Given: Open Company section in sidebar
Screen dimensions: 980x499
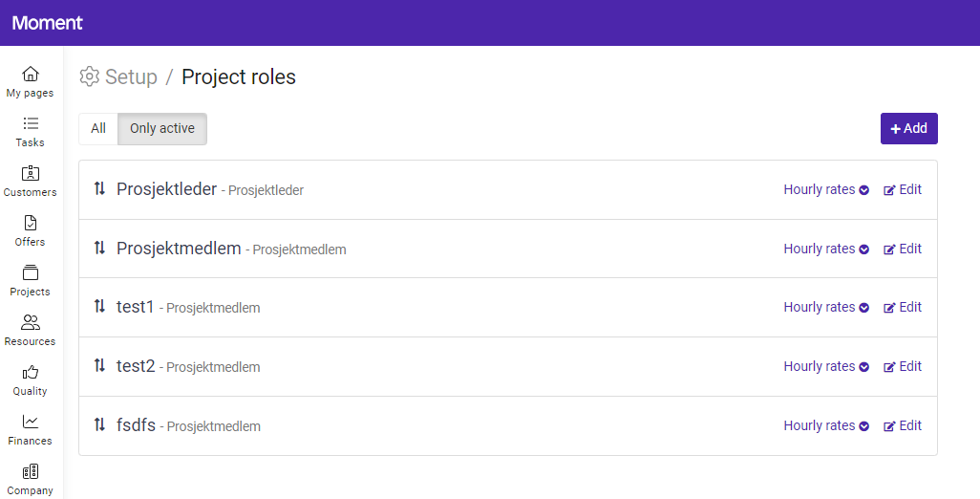Looking at the screenshot, I should pyautogui.click(x=31, y=478).
